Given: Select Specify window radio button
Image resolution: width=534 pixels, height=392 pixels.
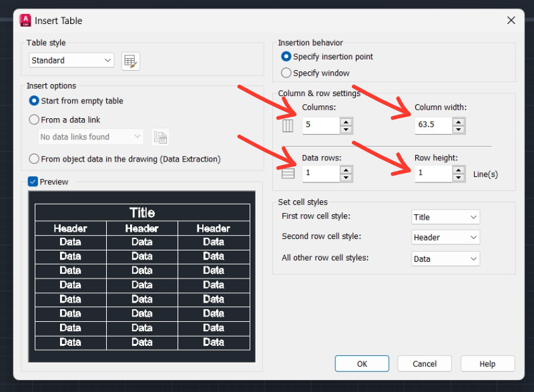Looking at the screenshot, I should (x=286, y=73).
